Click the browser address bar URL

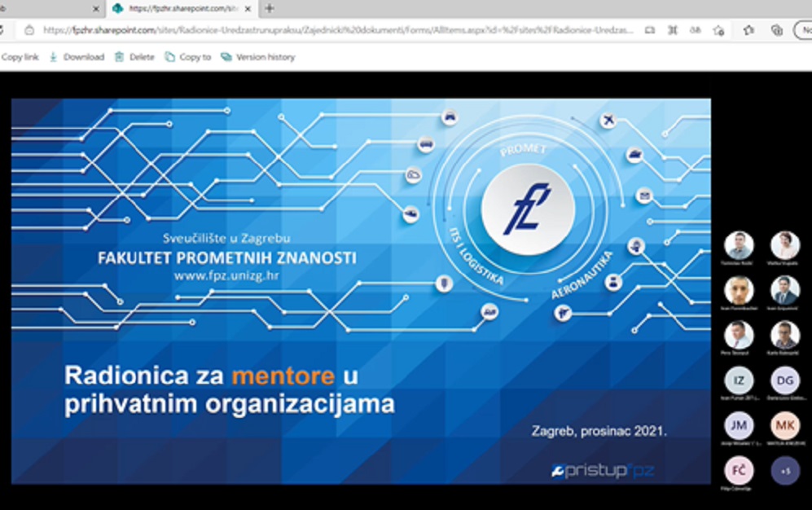click(338, 30)
